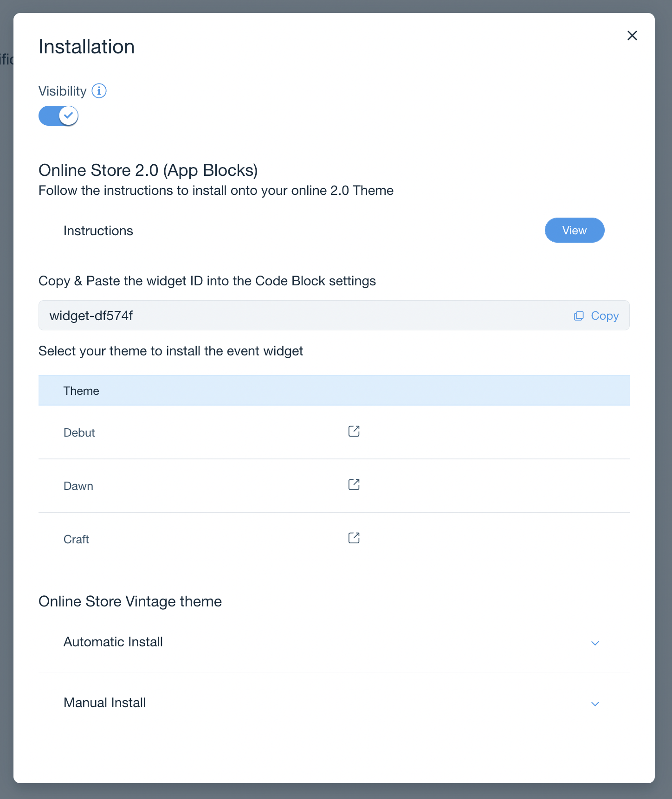Click the Instructions row label
Viewport: 672px width, 799px height.
98,231
